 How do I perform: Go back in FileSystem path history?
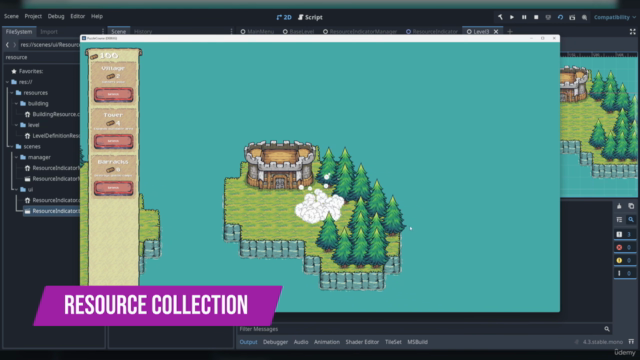tap(7, 44)
